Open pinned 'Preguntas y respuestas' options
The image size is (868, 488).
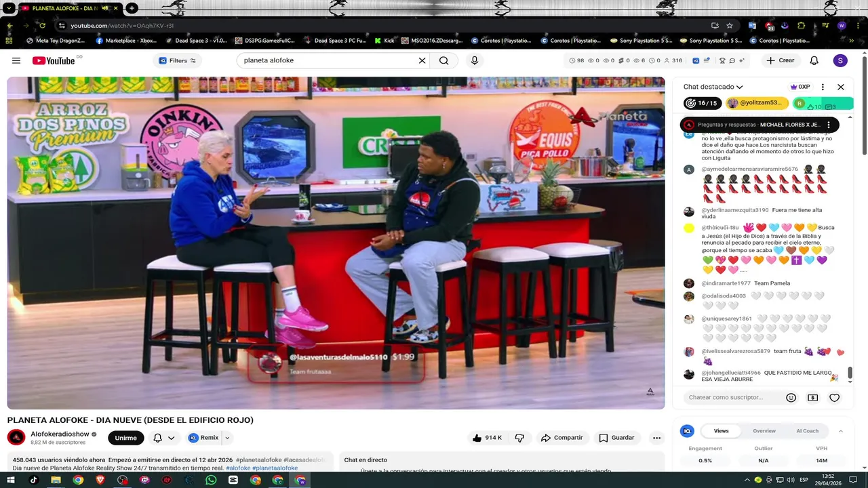[x=829, y=125]
